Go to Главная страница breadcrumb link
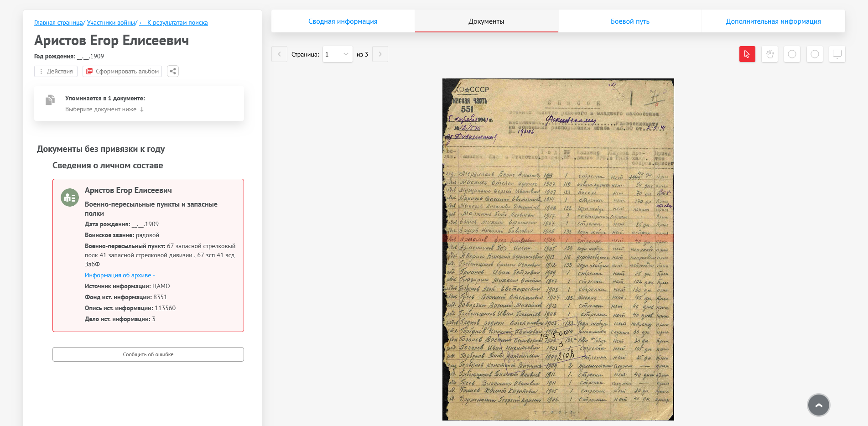868x426 pixels. click(58, 23)
